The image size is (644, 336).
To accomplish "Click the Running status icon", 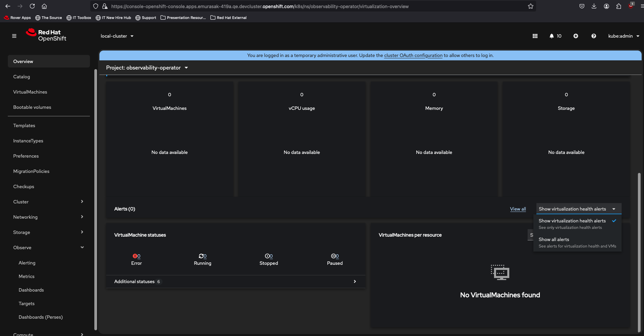I will [x=201, y=256].
